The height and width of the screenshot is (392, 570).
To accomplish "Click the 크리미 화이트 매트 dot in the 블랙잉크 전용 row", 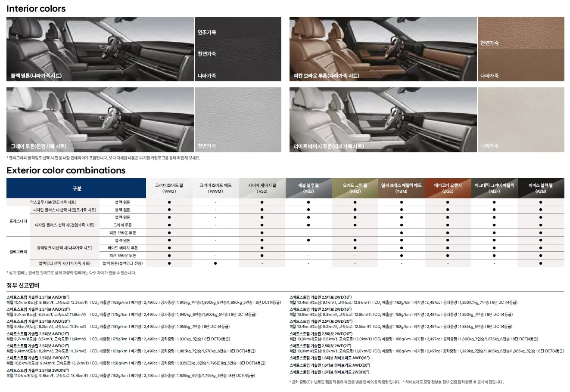I will click(x=215, y=263).
